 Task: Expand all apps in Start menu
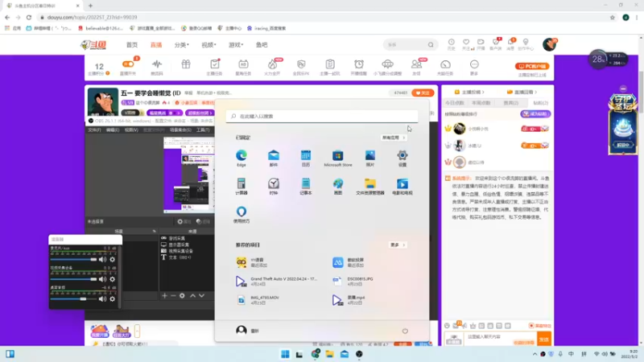point(394,138)
